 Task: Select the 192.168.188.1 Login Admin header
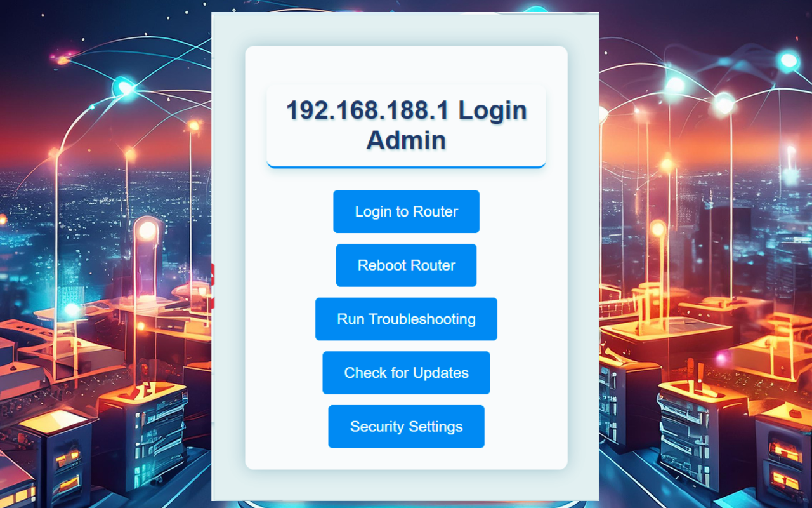pyautogui.click(x=406, y=125)
